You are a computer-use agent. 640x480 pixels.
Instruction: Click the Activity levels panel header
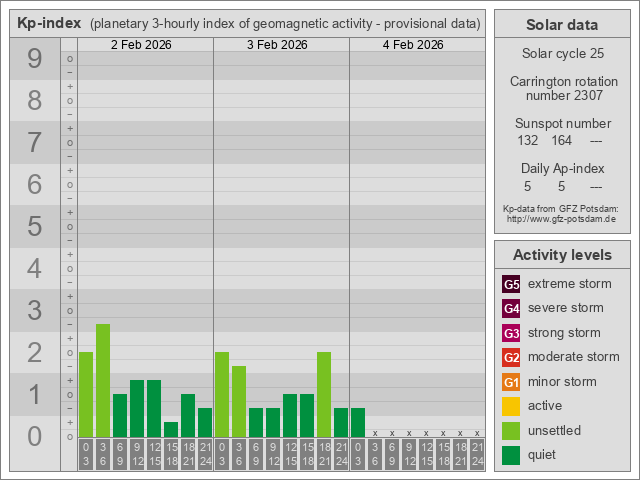point(561,254)
